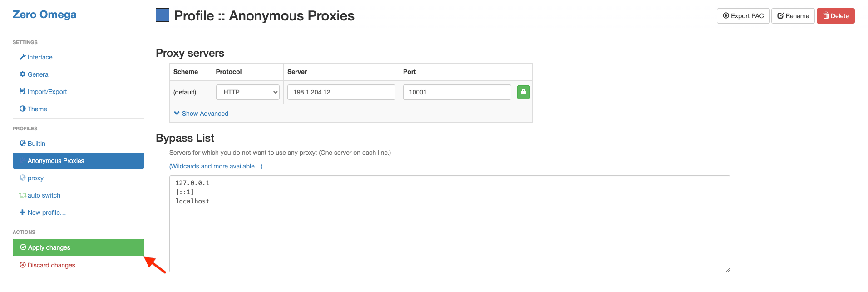The height and width of the screenshot is (292, 868).
Task: Expand the Show Advanced section
Action: [x=205, y=113]
